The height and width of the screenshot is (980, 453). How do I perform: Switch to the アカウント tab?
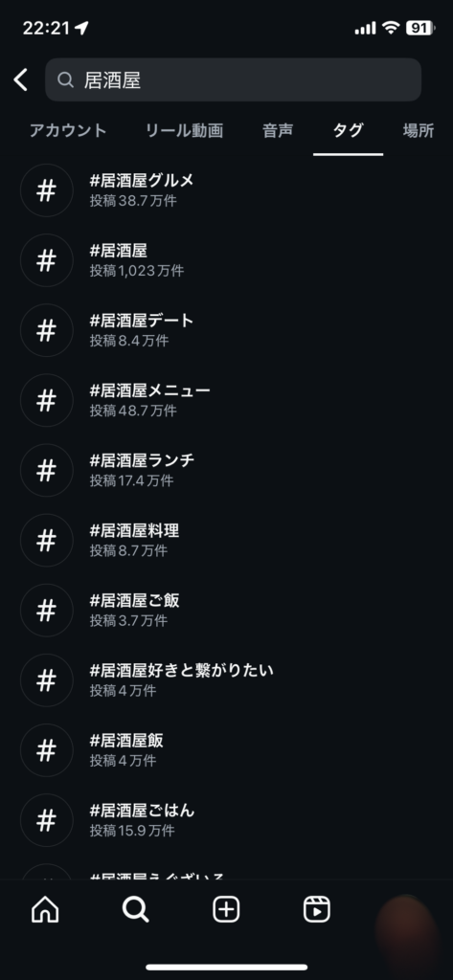point(68,130)
